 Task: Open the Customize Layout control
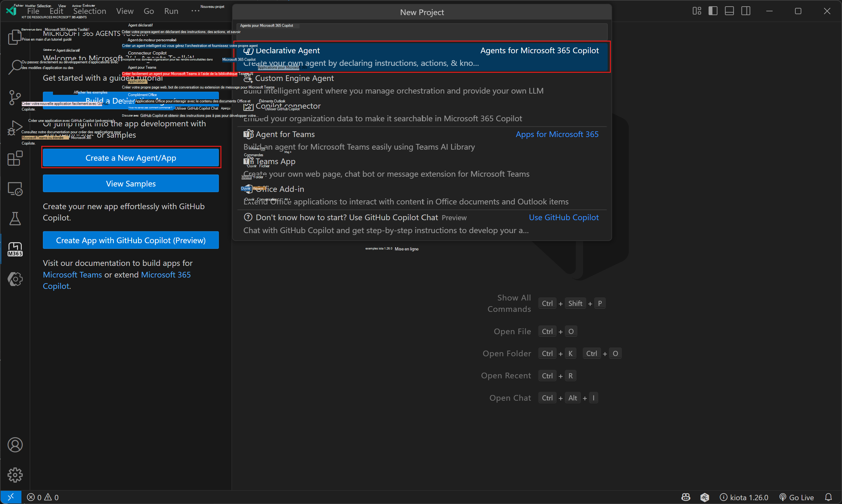(x=696, y=10)
